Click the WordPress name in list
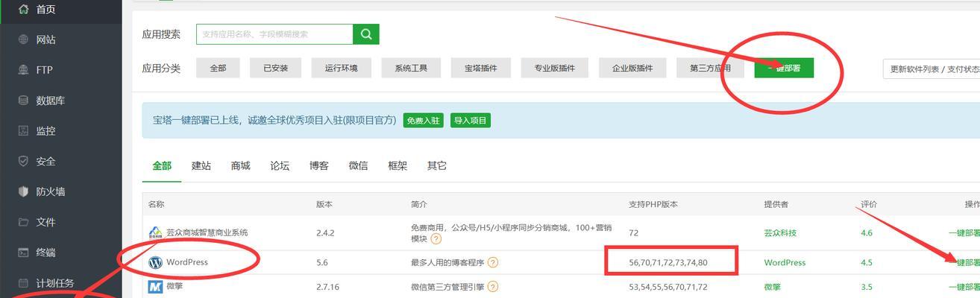 187,262
